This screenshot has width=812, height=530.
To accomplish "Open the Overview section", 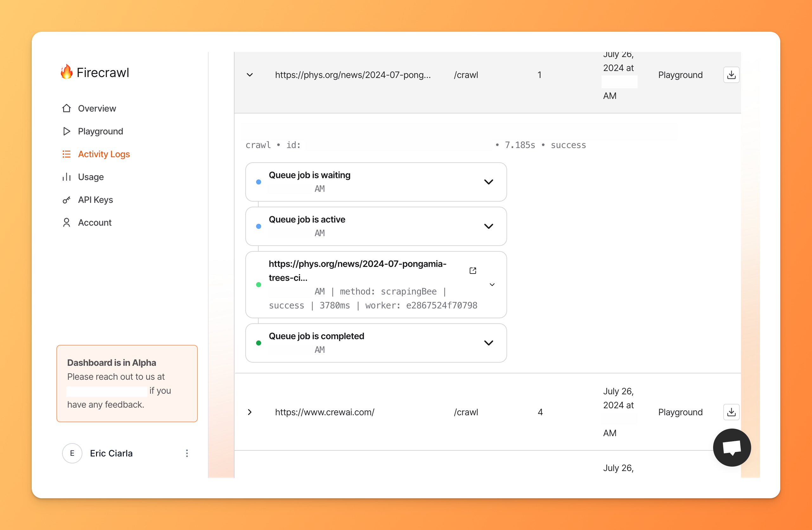I will (x=97, y=108).
